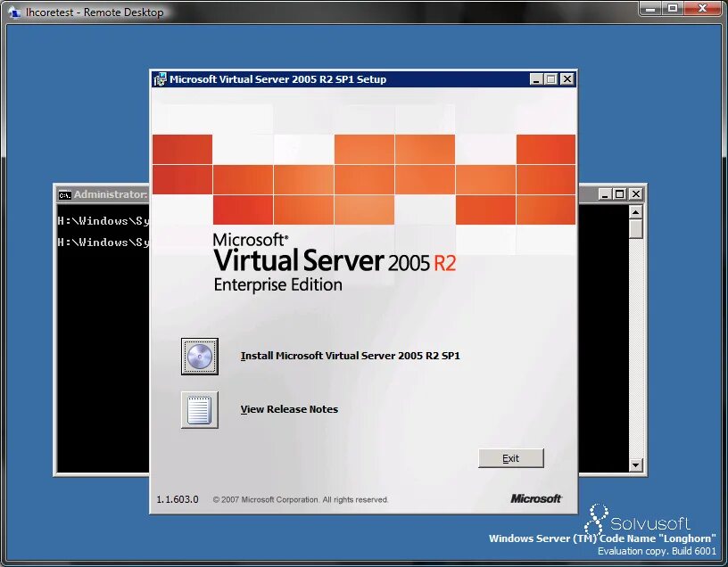Click the Administrator: title text of command prompt

tap(111, 194)
